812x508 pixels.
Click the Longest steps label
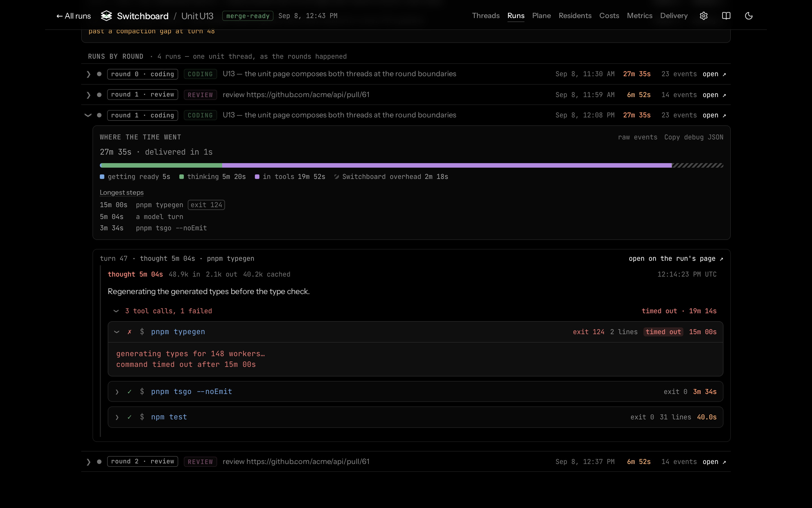point(122,192)
